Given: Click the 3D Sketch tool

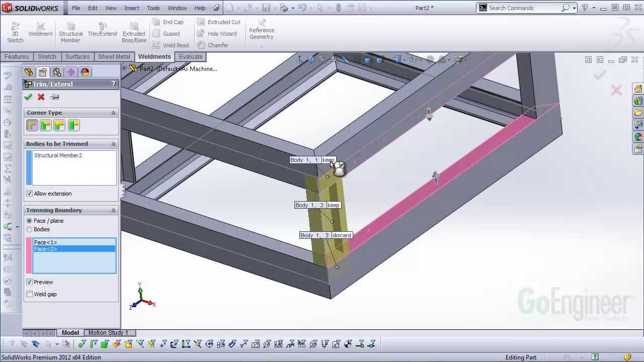Looking at the screenshot, I should (x=15, y=33).
